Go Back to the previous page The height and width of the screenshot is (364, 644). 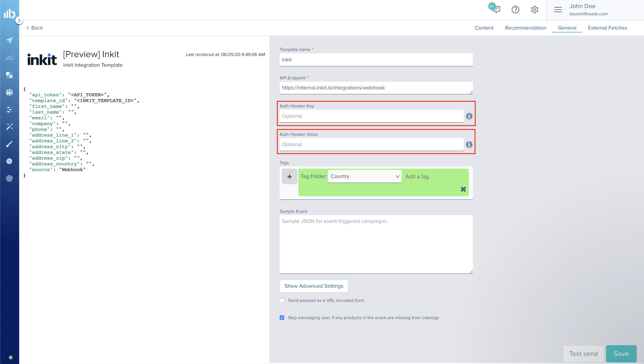coord(35,28)
